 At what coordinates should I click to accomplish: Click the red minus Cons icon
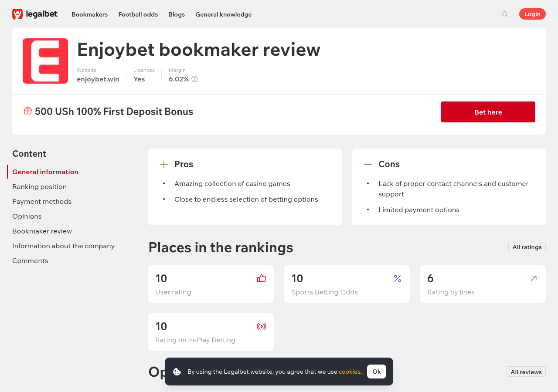tap(368, 164)
